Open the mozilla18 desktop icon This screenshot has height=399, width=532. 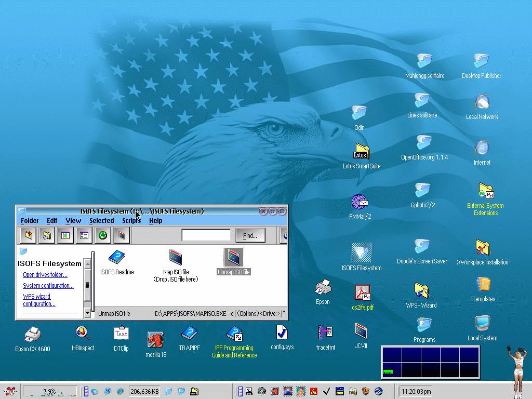156,340
